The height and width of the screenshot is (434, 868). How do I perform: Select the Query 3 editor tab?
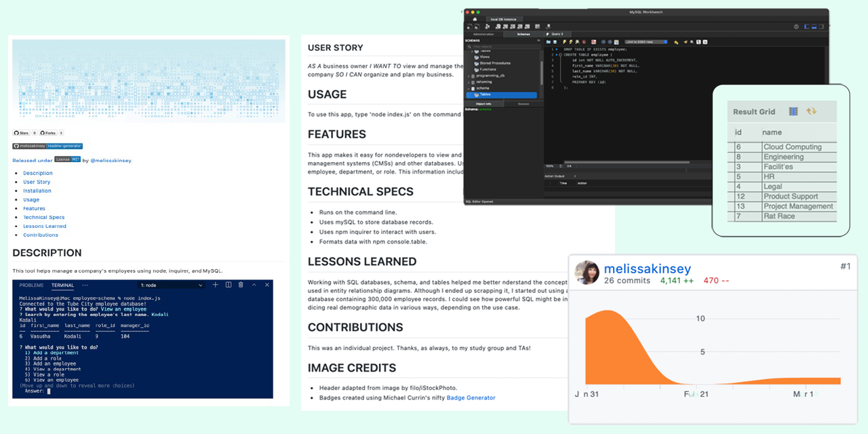click(x=557, y=34)
